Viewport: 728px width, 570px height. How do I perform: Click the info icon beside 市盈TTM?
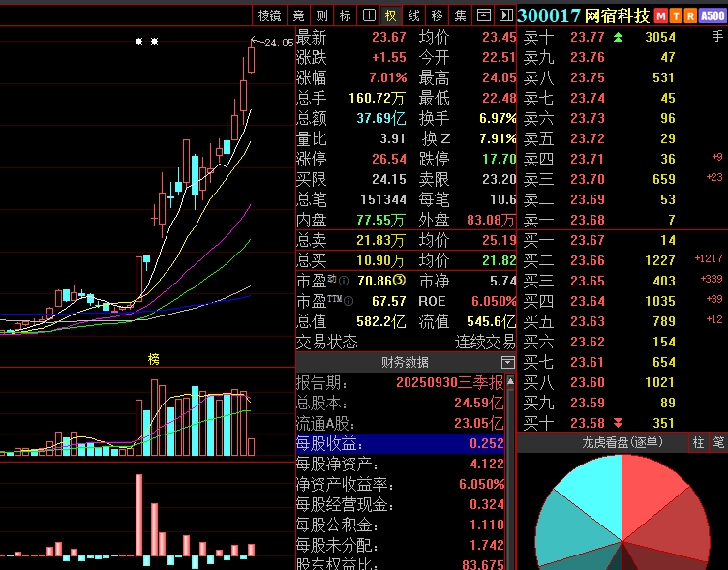(x=349, y=301)
